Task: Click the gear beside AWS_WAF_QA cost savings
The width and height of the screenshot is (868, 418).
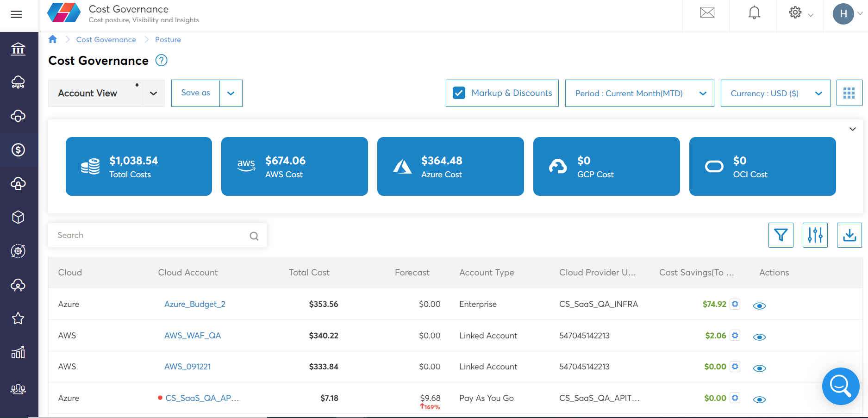Action: coord(735,335)
